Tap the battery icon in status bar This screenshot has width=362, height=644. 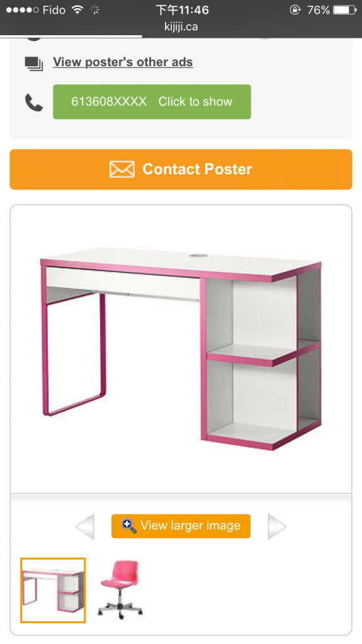click(x=345, y=9)
